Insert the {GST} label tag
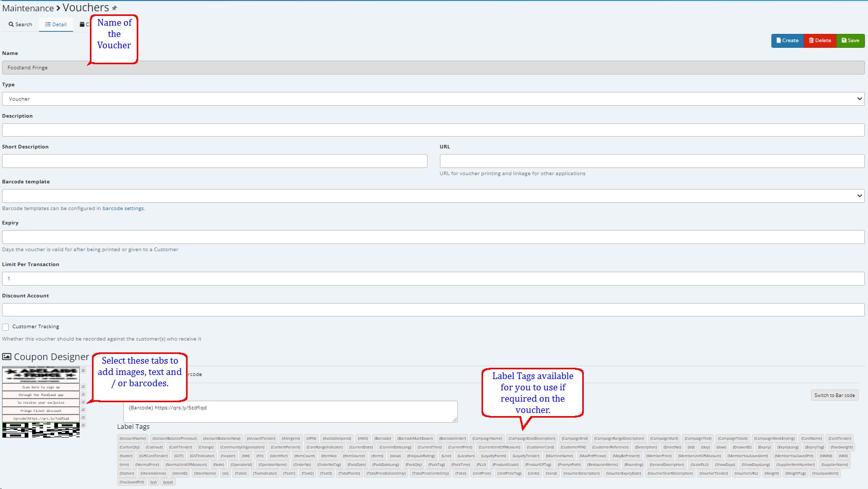 [x=179, y=456]
